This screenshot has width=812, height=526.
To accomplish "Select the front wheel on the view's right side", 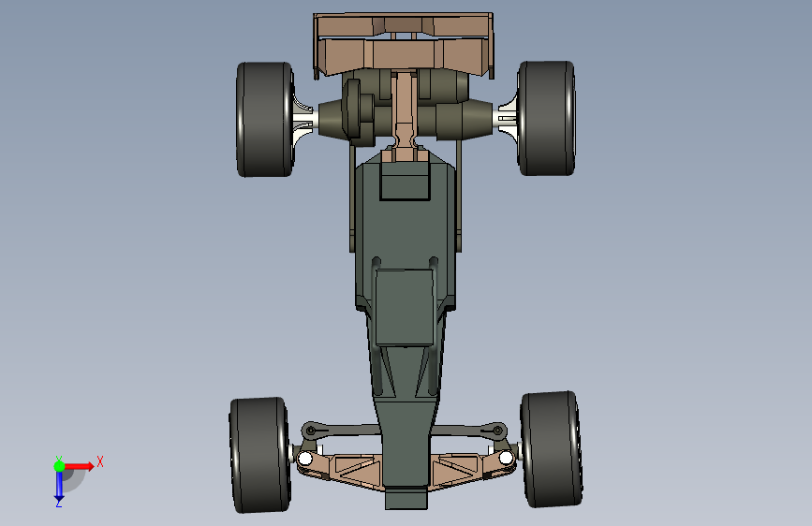I will tap(552, 449).
